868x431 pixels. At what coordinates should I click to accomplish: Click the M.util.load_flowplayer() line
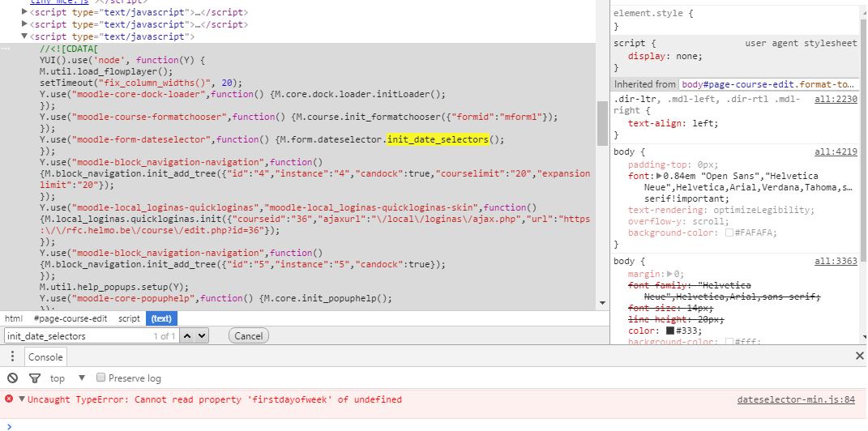pos(106,71)
